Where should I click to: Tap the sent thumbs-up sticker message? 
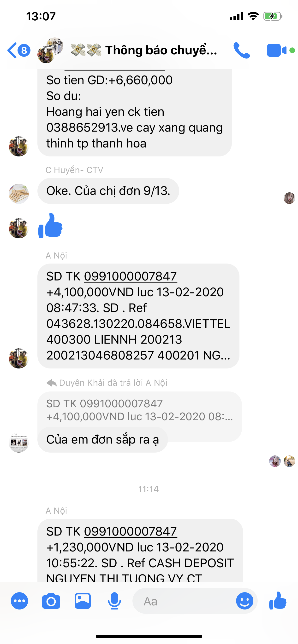50,225
